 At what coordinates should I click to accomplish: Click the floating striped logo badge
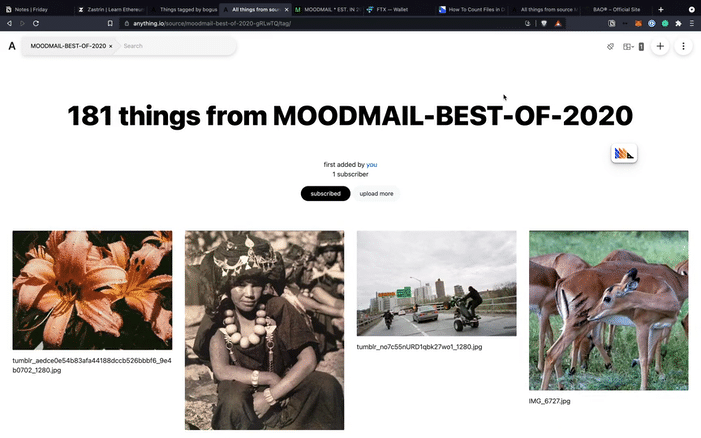coord(624,154)
